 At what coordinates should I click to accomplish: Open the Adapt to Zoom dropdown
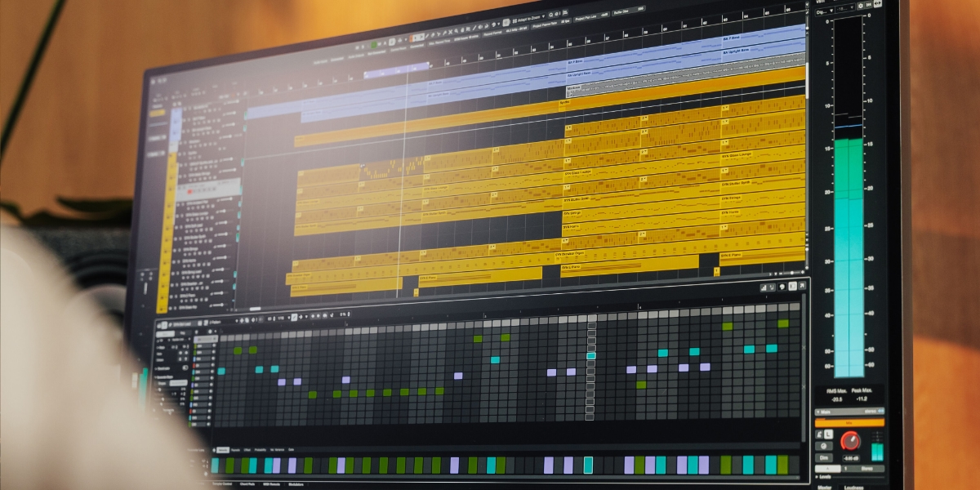point(529,18)
